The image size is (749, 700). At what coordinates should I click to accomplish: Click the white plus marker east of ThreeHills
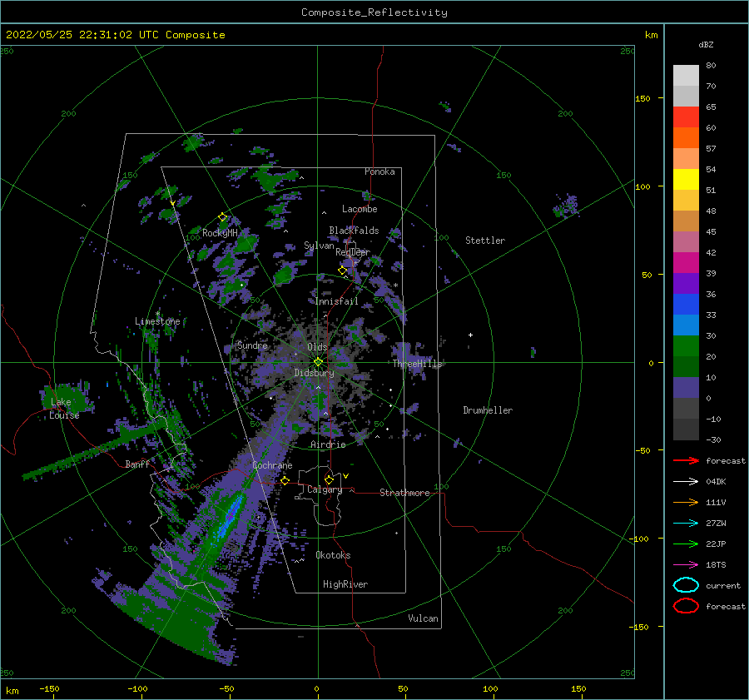[470, 335]
